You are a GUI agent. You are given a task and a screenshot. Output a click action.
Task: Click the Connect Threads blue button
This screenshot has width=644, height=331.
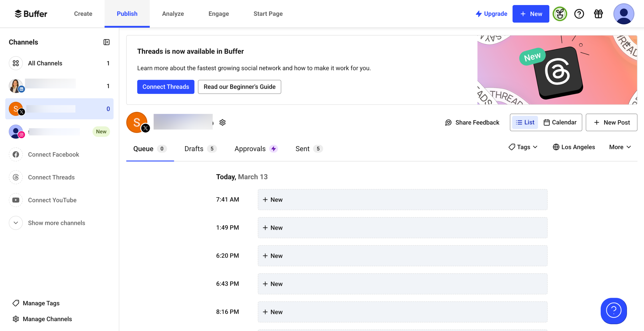[x=165, y=87]
